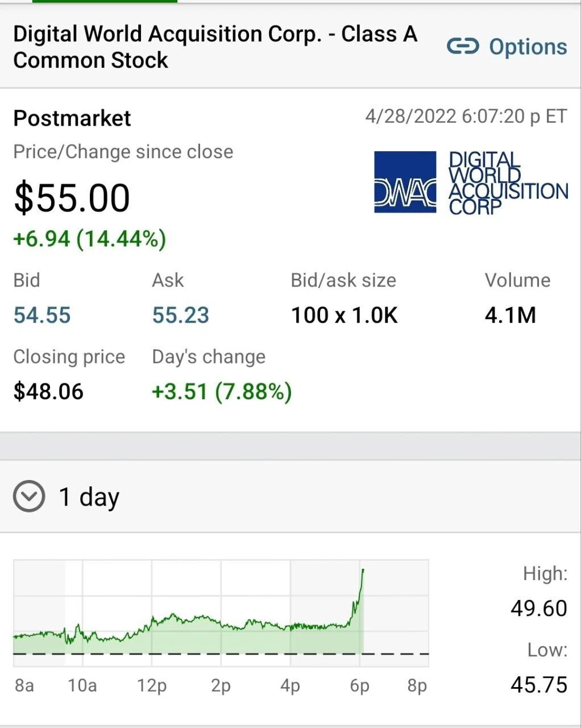Click the $48.06 closing price
The image size is (581, 728).
point(48,391)
